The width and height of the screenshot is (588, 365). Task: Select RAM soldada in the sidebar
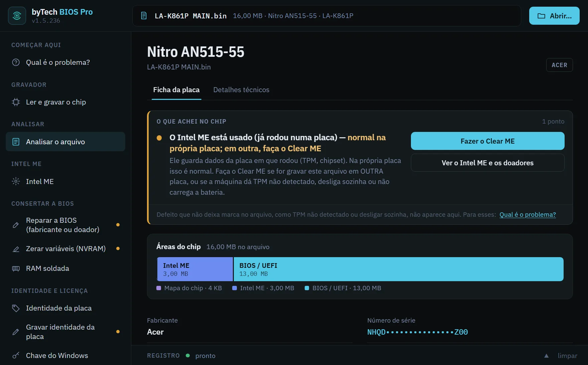pos(65,268)
